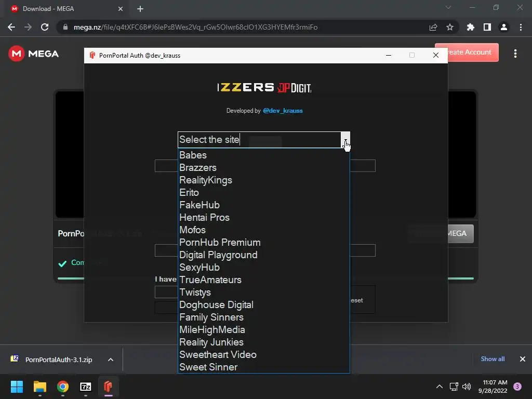The width and height of the screenshot is (532, 399).
Task: Minimize the PornPortal Auth window
Action: pos(389,55)
